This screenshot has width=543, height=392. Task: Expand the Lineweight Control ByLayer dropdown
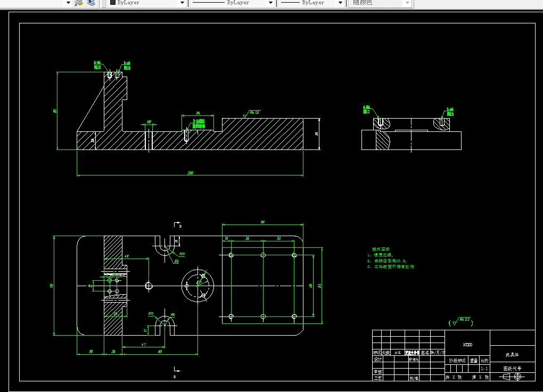coord(340,3)
